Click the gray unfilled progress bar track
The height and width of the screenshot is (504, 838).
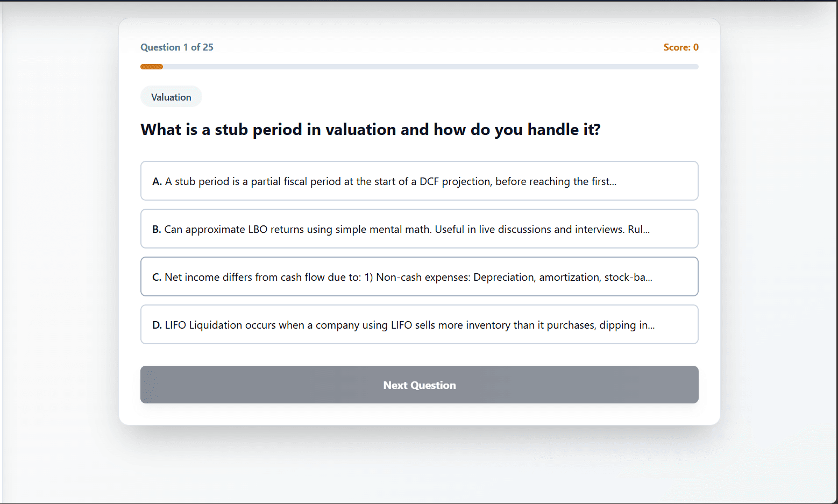(430, 67)
